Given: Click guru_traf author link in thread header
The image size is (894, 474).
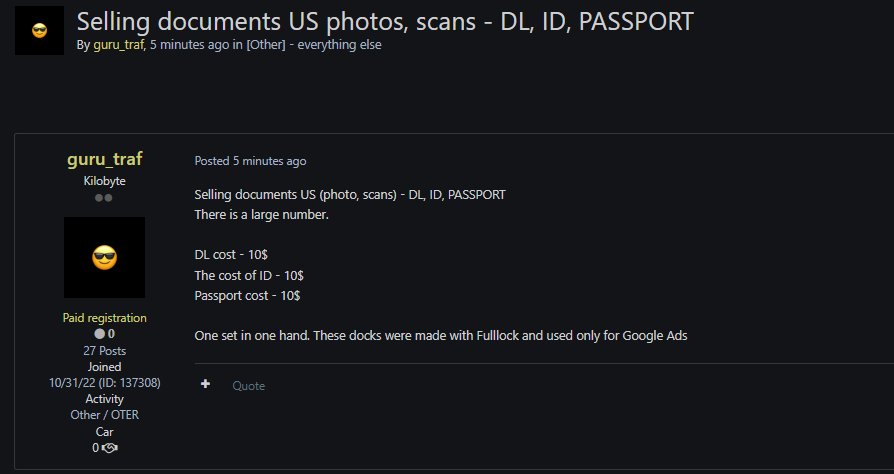Looking at the screenshot, I should click(x=119, y=44).
